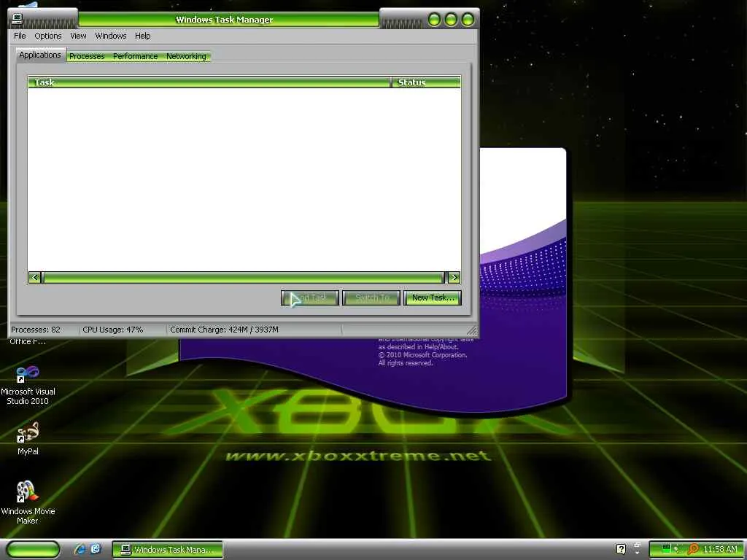Screen dimensions: 747x560
Task: Click the language bar restore icon
Action: [x=638, y=545]
